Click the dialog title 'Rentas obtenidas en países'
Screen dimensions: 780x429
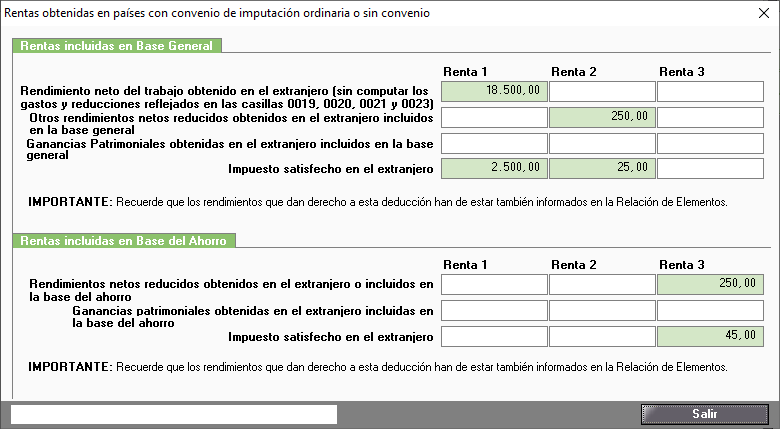pyautogui.click(x=217, y=13)
